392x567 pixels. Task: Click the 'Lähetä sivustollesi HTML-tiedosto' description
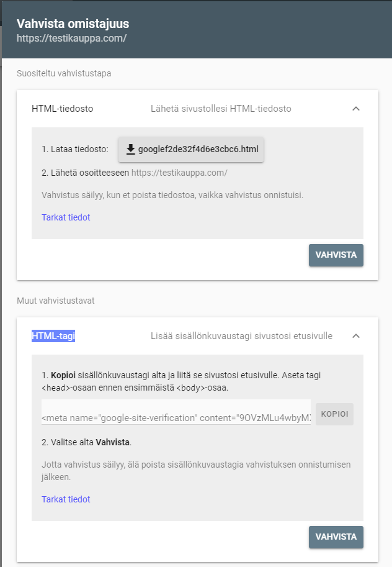tap(221, 109)
